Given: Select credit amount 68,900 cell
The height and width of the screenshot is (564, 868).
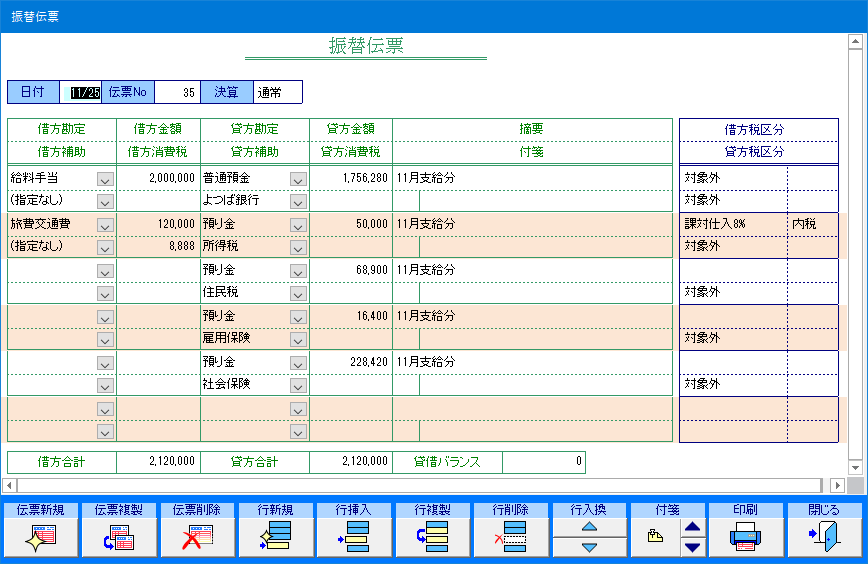Looking at the screenshot, I should (x=351, y=270).
